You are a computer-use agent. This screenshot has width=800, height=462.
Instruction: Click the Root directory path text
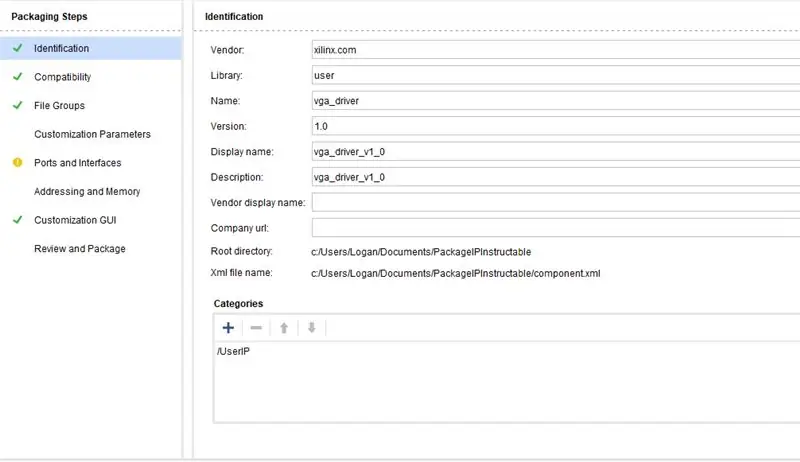tap(421, 252)
